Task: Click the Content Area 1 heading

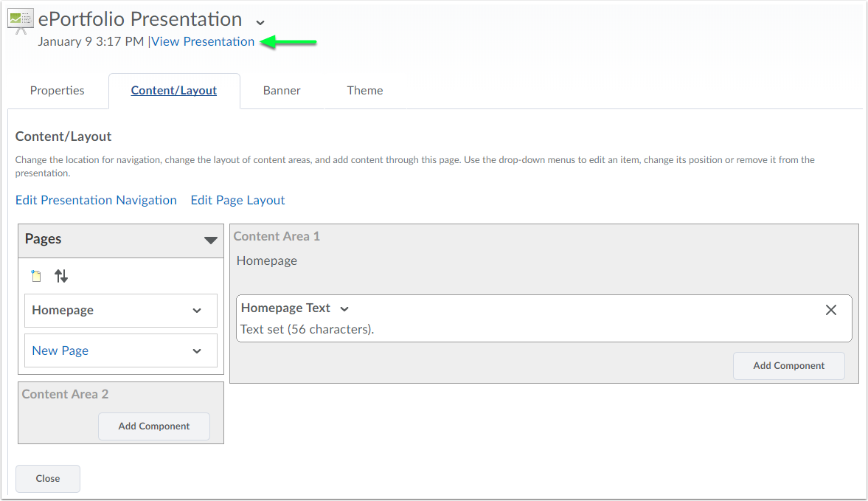Action: tap(277, 236)
